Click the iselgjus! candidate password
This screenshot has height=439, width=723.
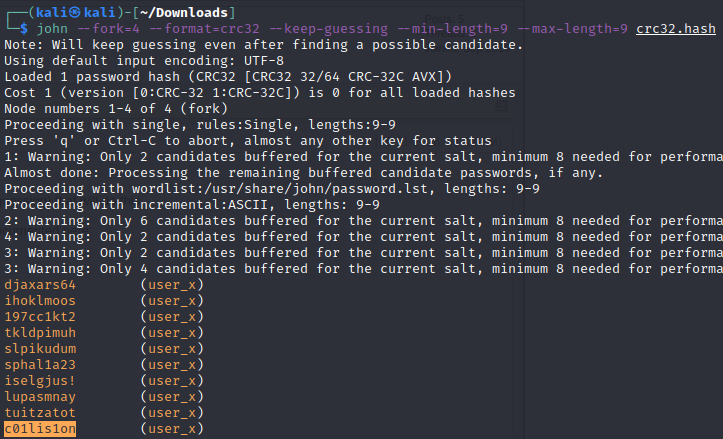coord(40,381)
